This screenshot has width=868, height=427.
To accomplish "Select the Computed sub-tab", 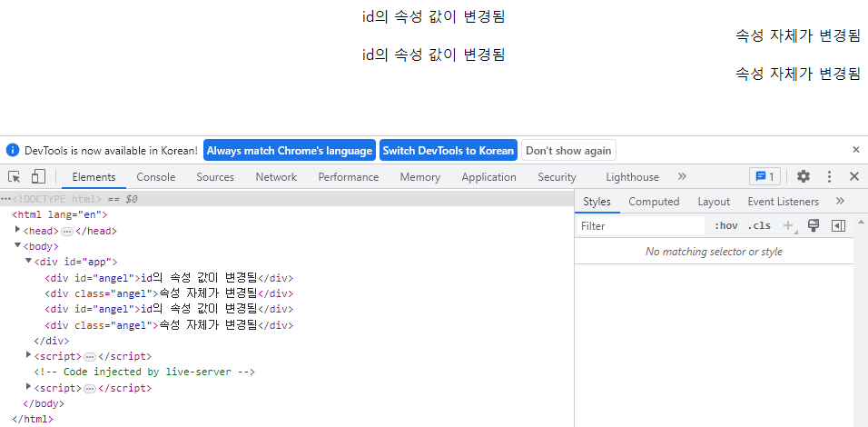I will coord(654,202).
